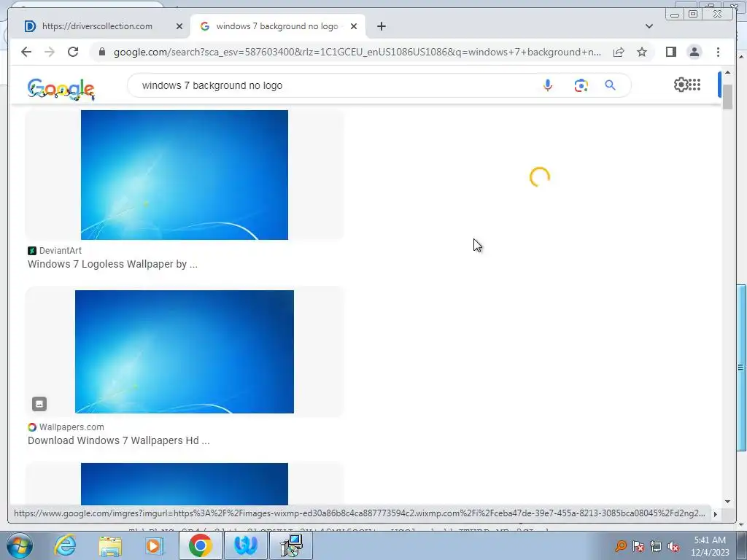Close the driverscollection.com tab

(x=179, y=26)
